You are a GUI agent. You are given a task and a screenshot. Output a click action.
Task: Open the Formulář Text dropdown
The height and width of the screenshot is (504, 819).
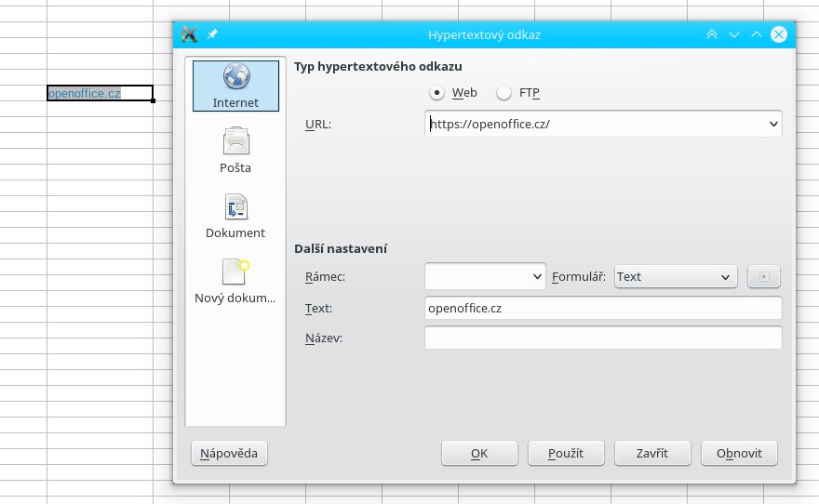coord(676,276)
